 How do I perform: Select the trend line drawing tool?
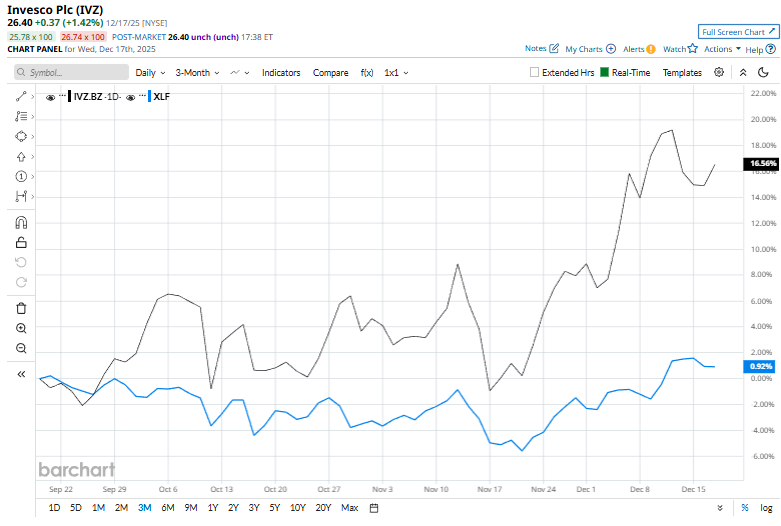coord(21,97)
